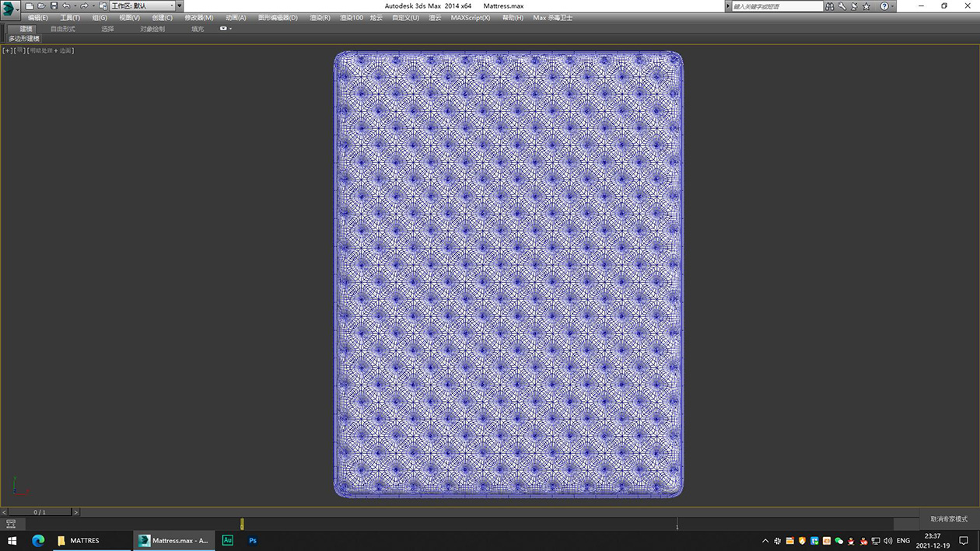Open the 创建(C) menu

click(x=163, y=18)
